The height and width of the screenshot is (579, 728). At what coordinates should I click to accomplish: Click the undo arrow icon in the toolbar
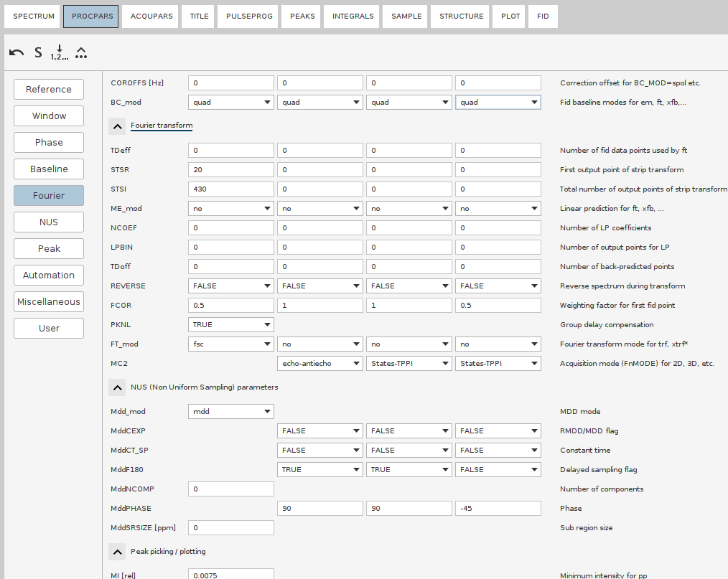(x=15, y=52)
